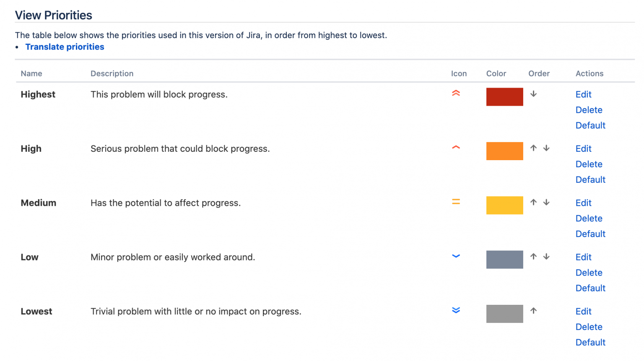Click the Medium priority yellow equals icon
This screenshot has height=361, width=644.
click(456, 202)
